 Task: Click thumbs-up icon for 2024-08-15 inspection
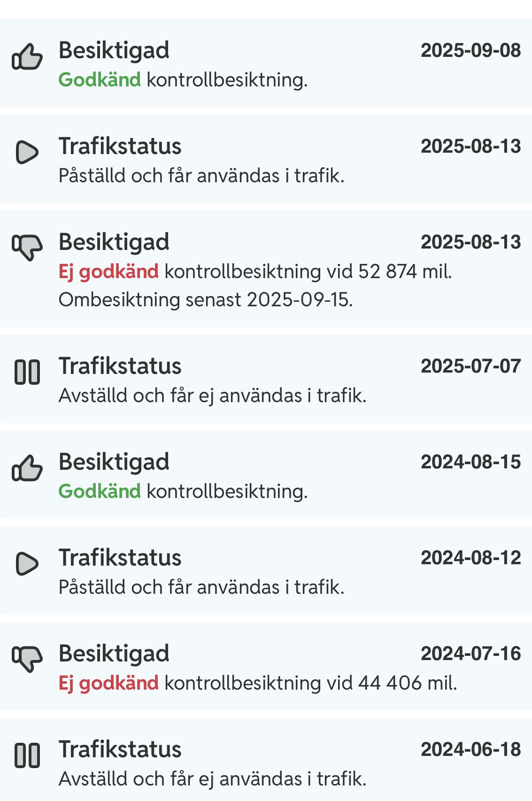pyautogui.click(x=27, y=468)
